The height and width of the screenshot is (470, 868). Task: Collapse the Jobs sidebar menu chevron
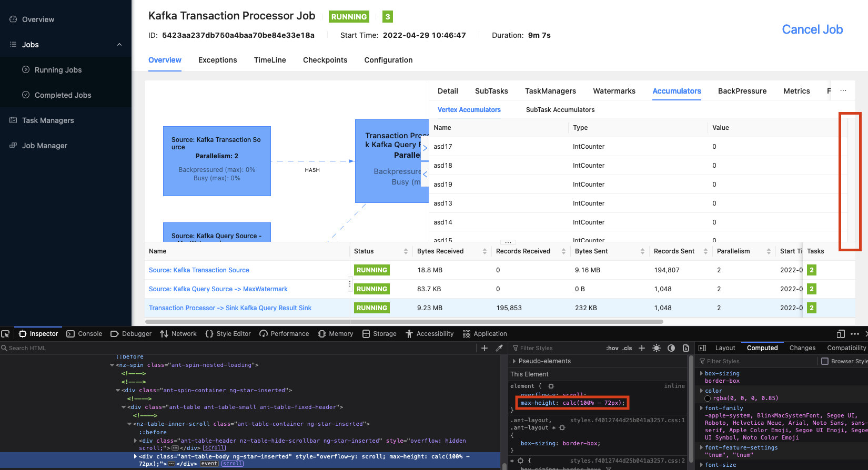point(119,45)
